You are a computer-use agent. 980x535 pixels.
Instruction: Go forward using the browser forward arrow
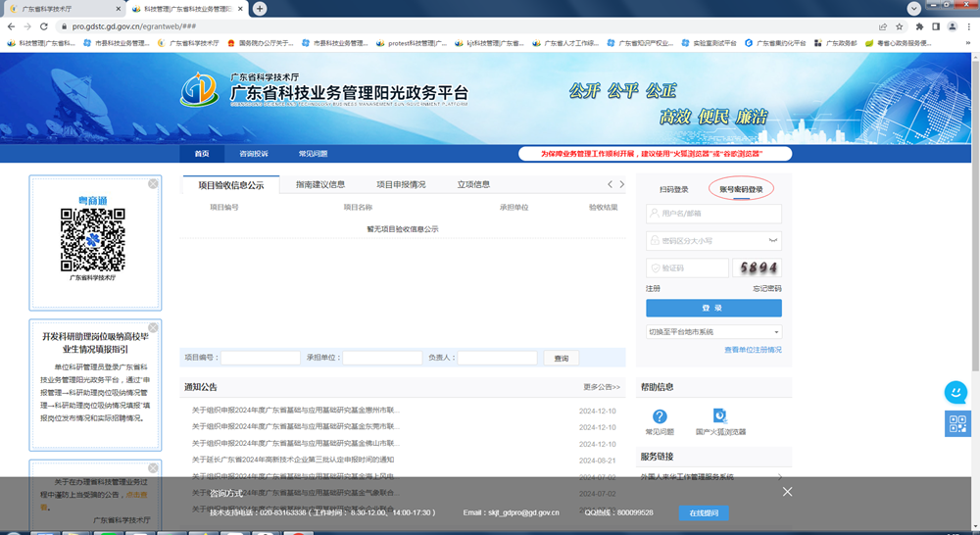pyautogui.click(x=27, y=26)
